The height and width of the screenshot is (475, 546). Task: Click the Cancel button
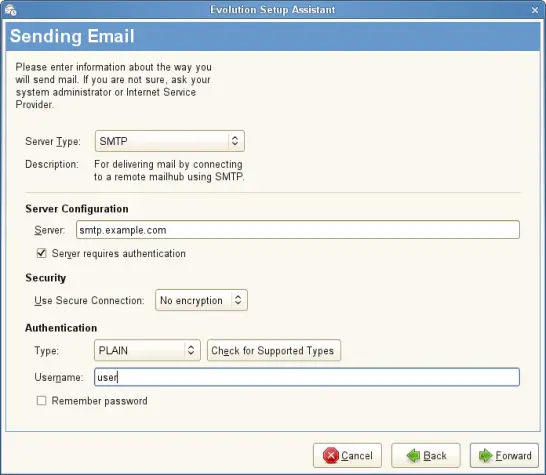coord(347,455)
